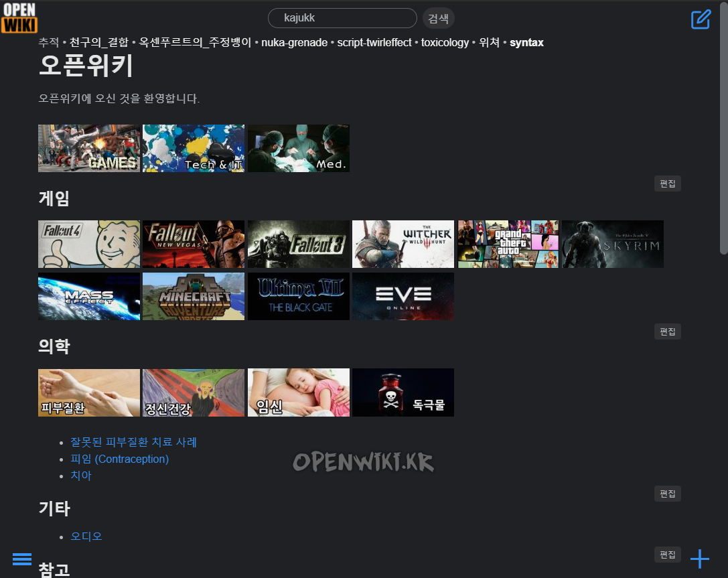Focus the search field containing kajukk
The width and height of the screenshot is (728, 578).
[x=342, y=18]
